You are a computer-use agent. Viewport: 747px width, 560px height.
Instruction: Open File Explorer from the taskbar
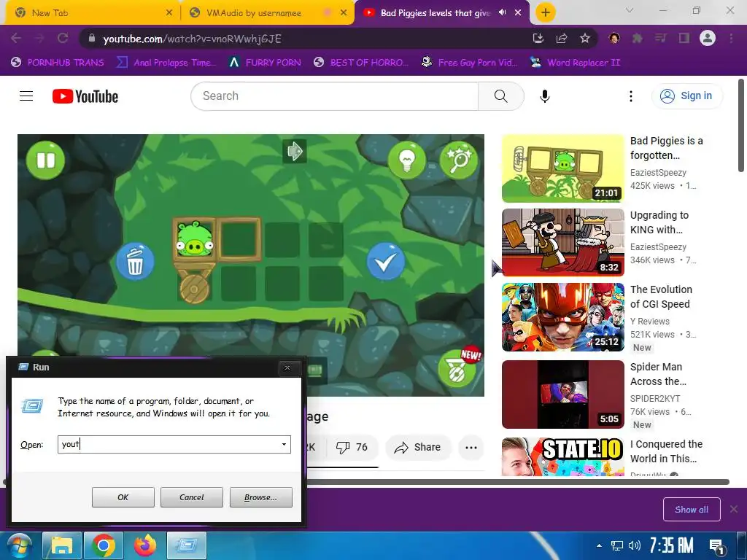(62, 545)
